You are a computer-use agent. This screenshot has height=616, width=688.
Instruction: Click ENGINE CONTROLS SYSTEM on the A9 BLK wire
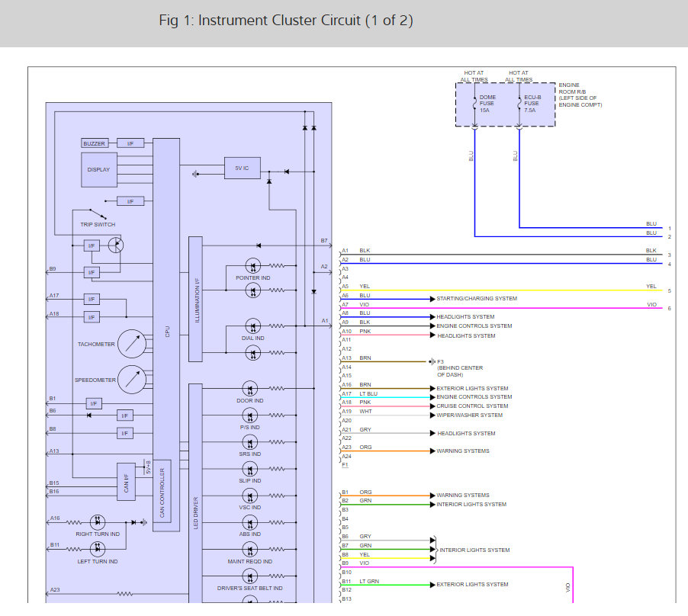(474, 326)
